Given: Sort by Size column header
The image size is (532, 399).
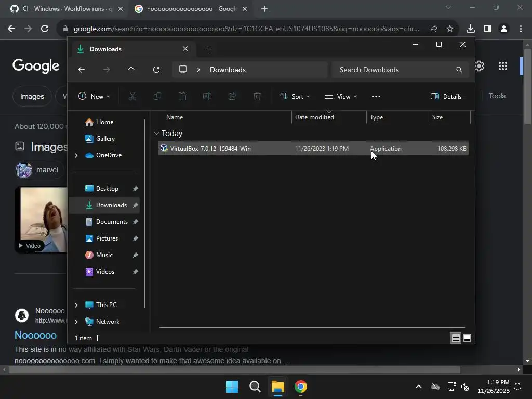Looking at the screenshot, I should 449,117.
